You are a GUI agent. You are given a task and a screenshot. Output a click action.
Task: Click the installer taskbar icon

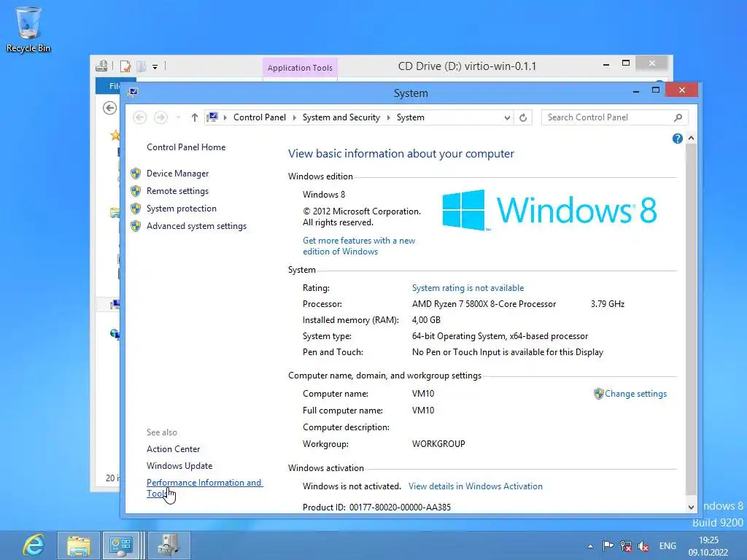[169, 545]
